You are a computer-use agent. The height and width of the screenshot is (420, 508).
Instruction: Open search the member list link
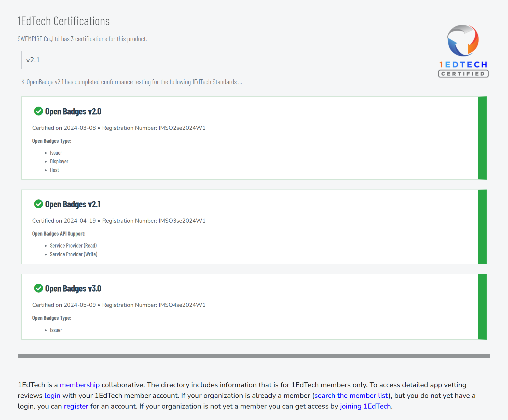[351, 396]
